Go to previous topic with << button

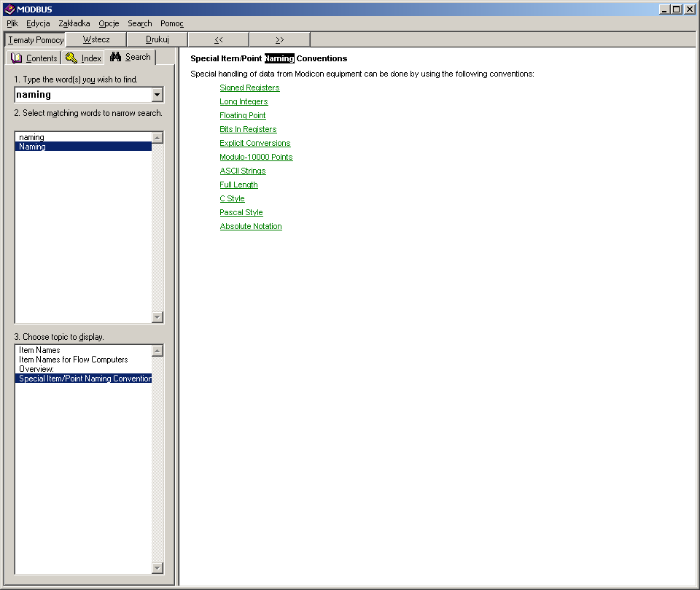pyautogui.click(x=218, y=40)
